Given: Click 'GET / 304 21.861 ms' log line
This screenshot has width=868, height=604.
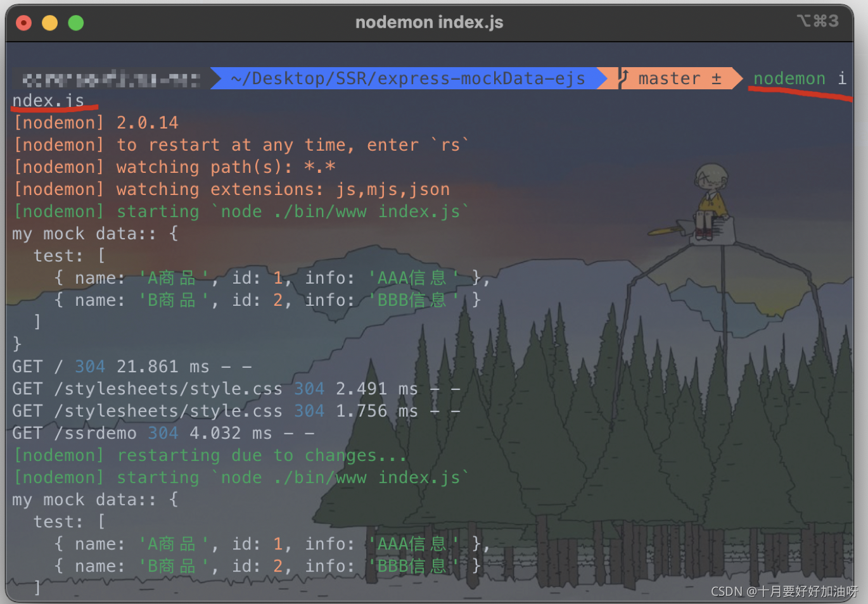Looking at the screenshot, I should tap(132, 367).
